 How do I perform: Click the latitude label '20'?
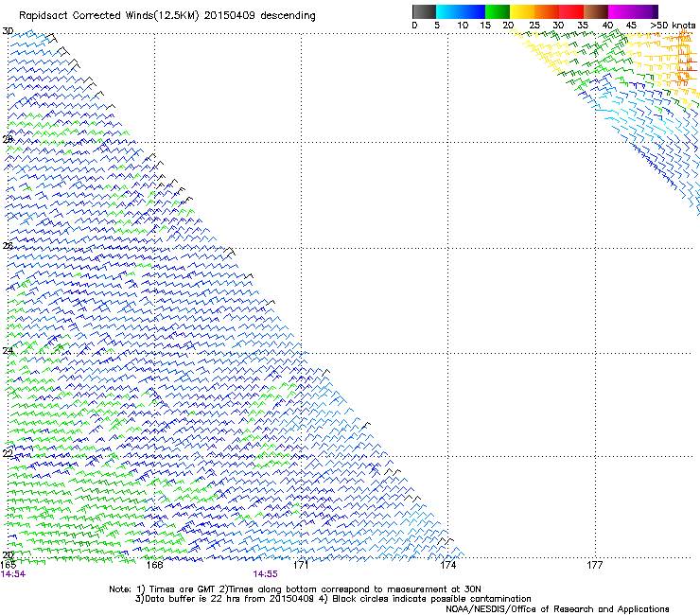[x=8, y=555]
